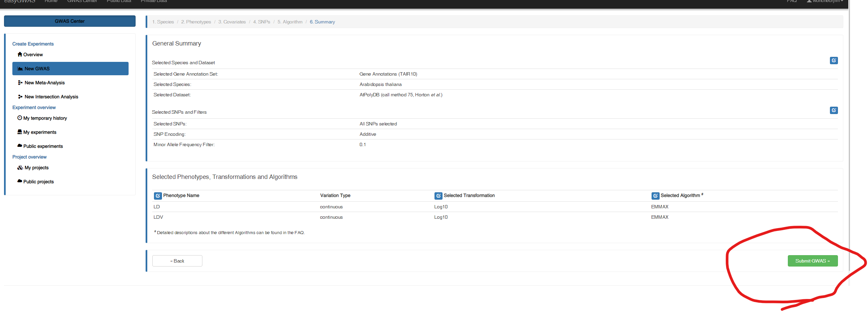
Task: Jump to the 1. Species step
Action: [163, 22]
